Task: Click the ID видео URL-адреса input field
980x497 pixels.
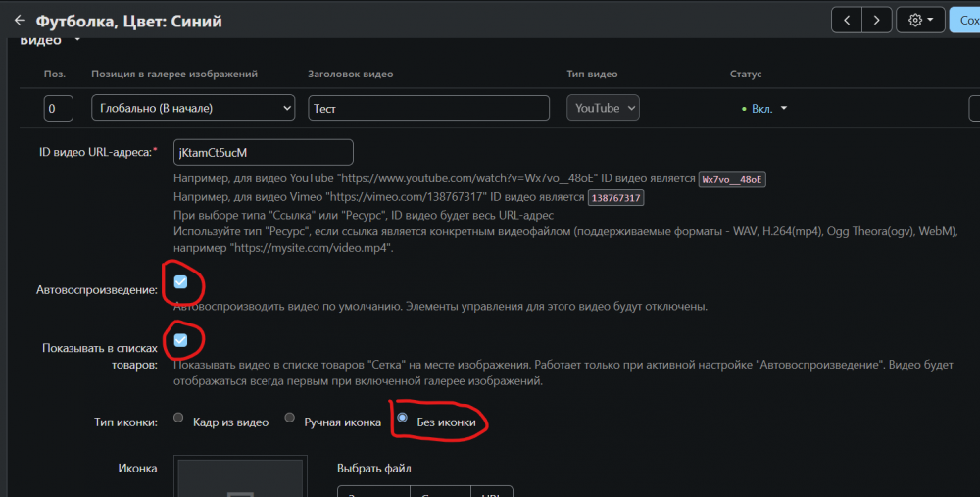Action: click(x=262, y=152)
